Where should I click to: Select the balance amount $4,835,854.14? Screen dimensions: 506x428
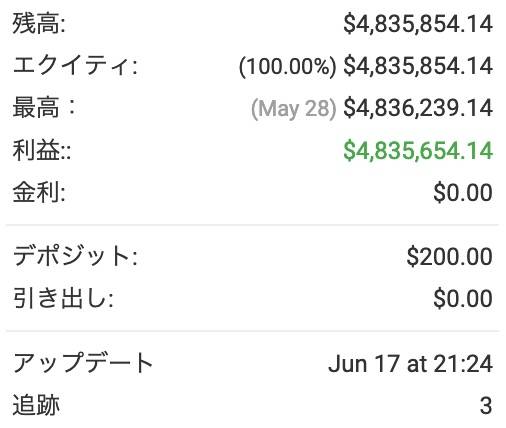tap(418, 24)
